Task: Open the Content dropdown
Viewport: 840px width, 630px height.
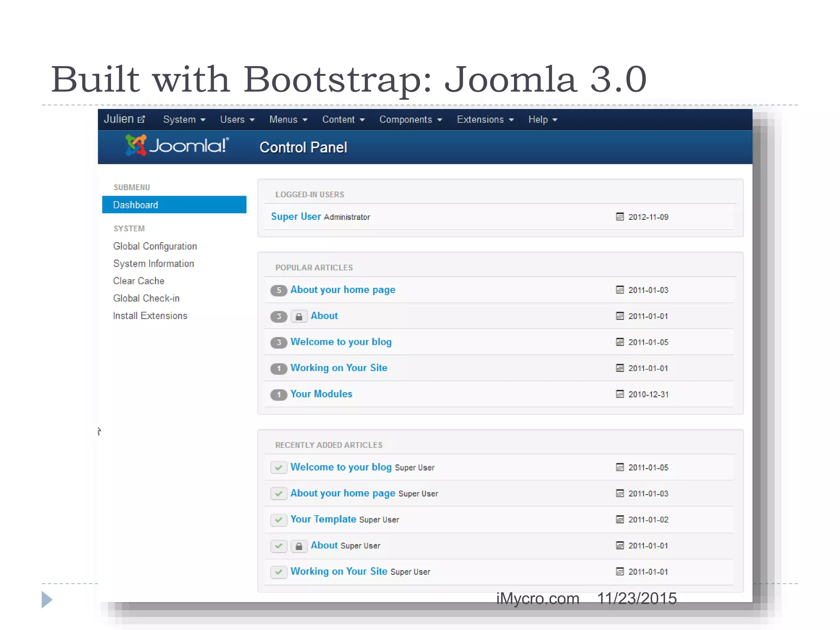Action: pos(343,119)
